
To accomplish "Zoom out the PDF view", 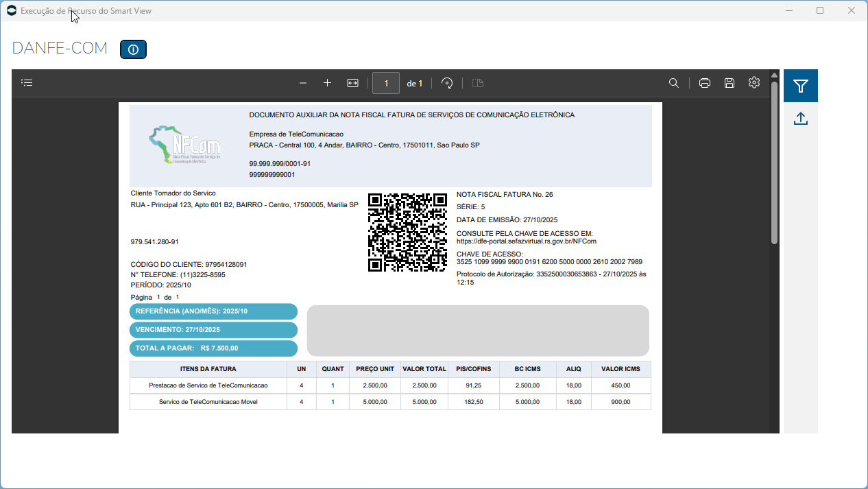I will pyautogui.click(x=303, y=83).
